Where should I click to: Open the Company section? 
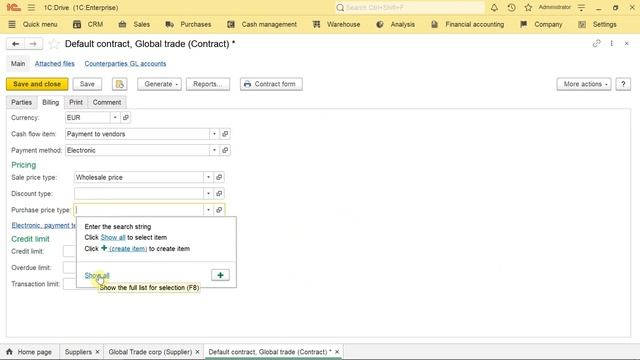[541, 24]
